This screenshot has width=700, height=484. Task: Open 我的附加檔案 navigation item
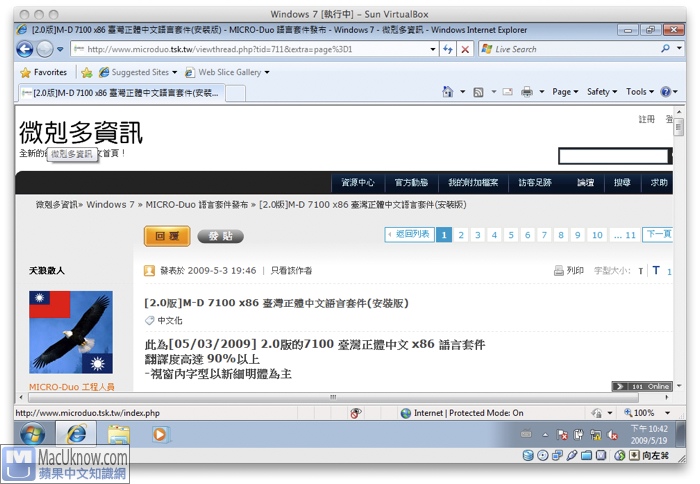(473, 182)
